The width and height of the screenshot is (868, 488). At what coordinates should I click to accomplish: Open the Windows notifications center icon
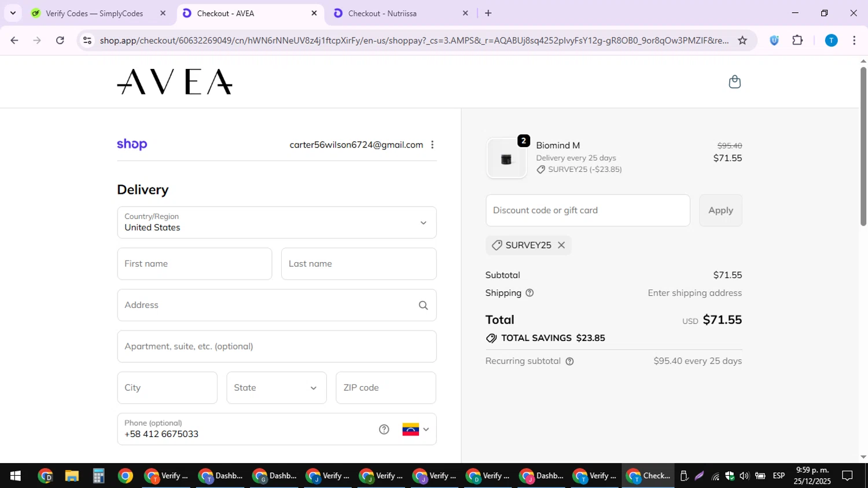coord(847,476)
